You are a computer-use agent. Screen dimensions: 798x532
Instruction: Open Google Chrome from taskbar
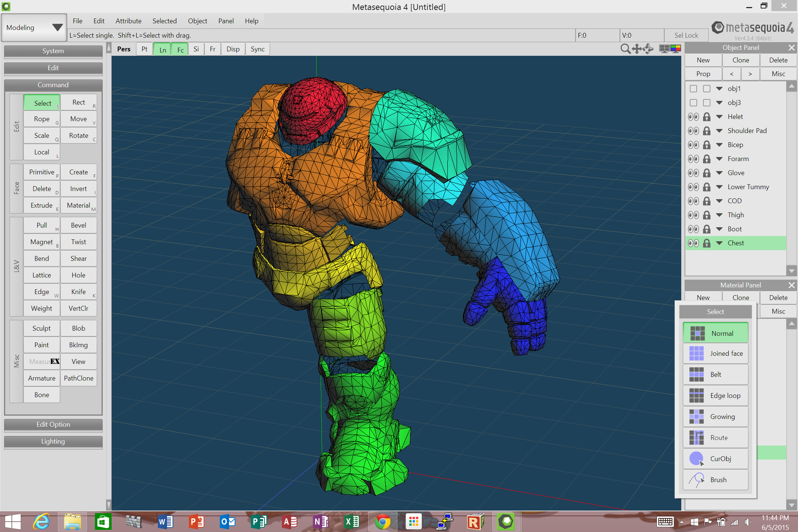[382, 522]
